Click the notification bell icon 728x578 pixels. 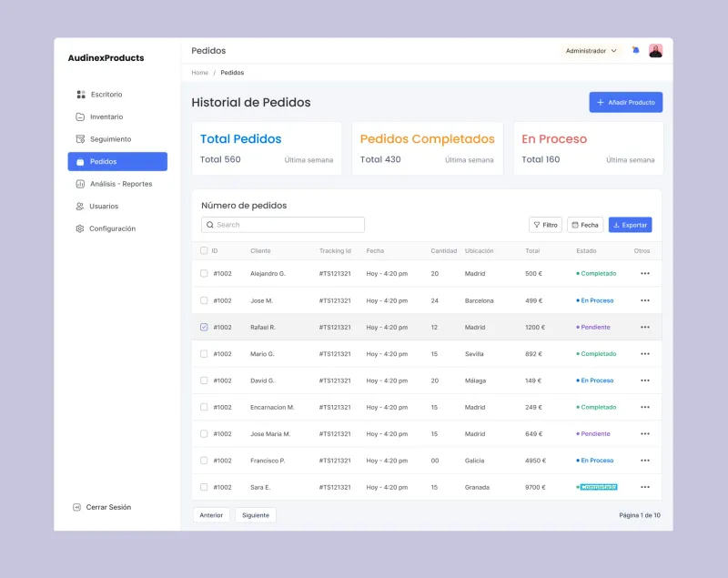point(635,50)
